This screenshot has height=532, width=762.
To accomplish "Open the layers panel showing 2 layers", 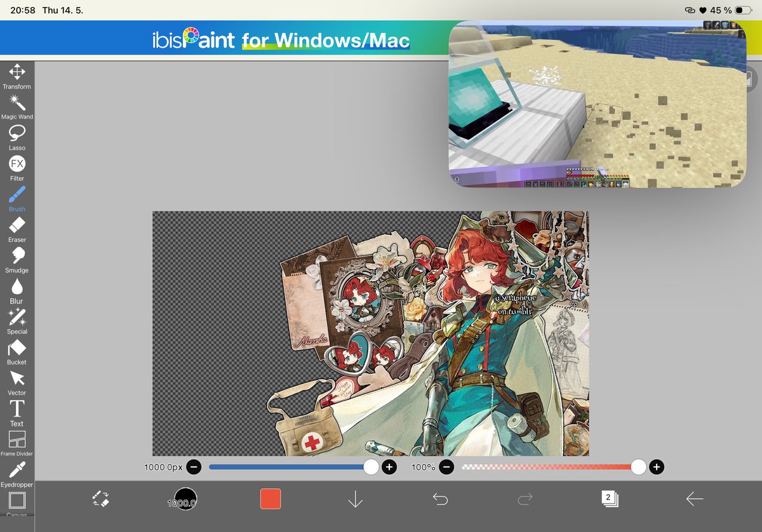I will (610, 498).
